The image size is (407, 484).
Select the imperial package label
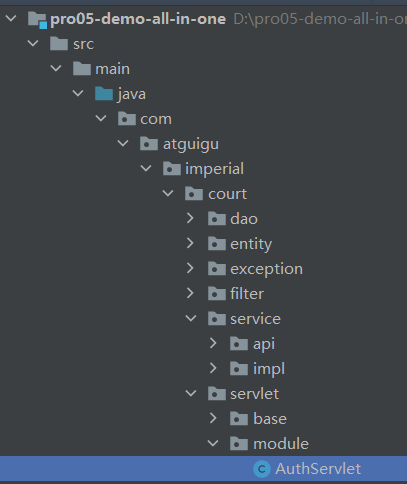click(x=214, y=169)
